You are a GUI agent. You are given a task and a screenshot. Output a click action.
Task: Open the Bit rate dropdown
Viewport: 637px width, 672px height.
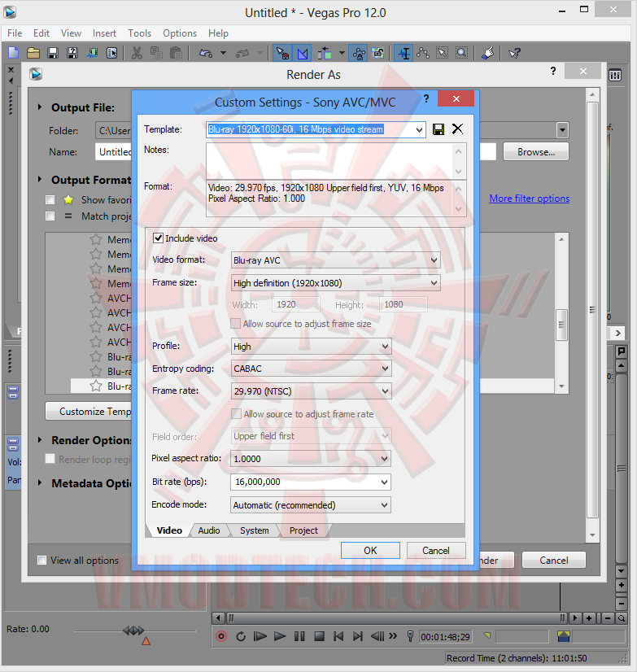(x=385, y=482)
